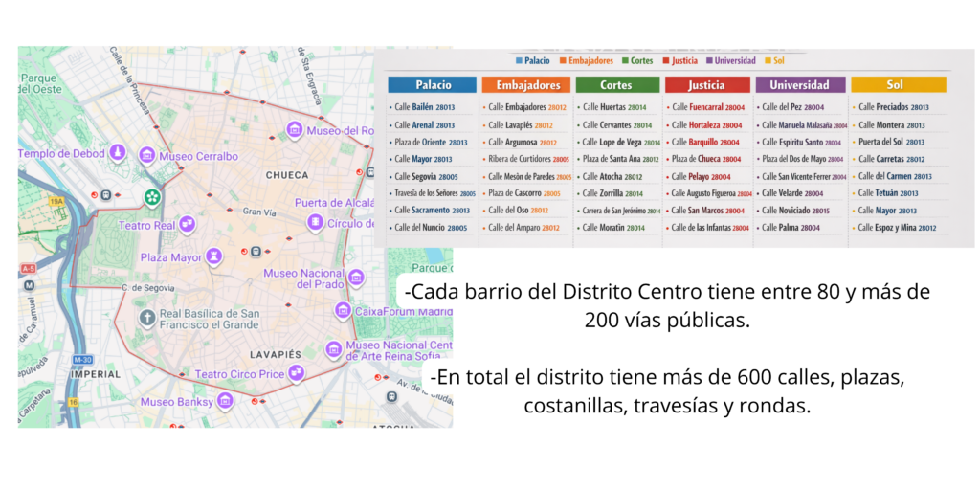Select the Embajadores column header
This screenshot has width=980, height=490.
[x=524, y=85]
